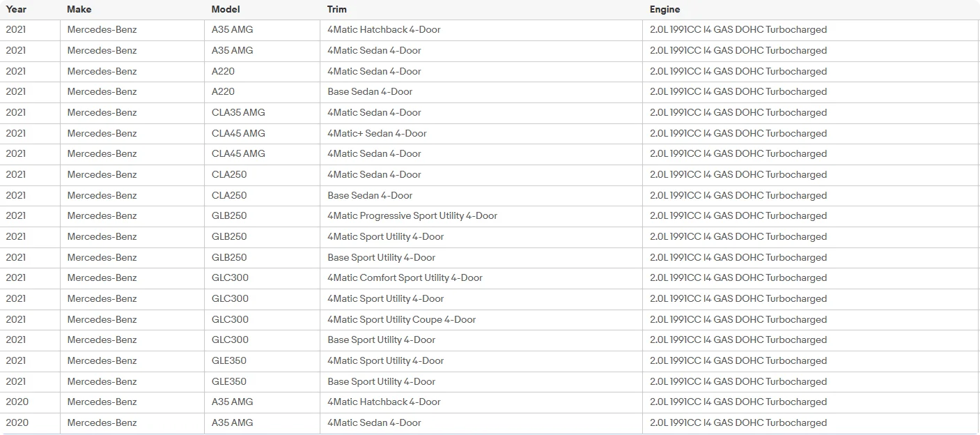Viewport: 980px width, 435px height.
Task: Select the CLA45 AMG 4Matic+ Sedan trim cell
Action: 377,133
